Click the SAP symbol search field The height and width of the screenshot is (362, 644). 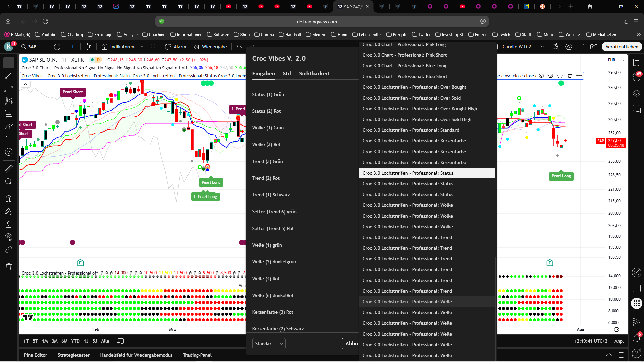pyautogui.click(x=32, y=47)
